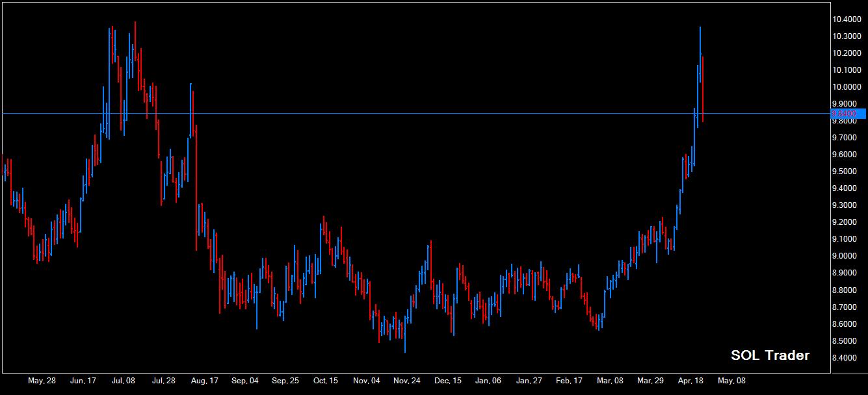Click the Apr, 18 date label
The width and height of the screenshot is (868, 395).
click(691, 381)
